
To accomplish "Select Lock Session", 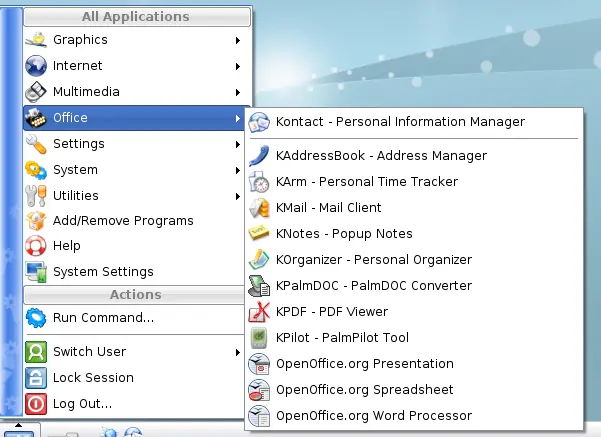I will [x=134, y=378].
